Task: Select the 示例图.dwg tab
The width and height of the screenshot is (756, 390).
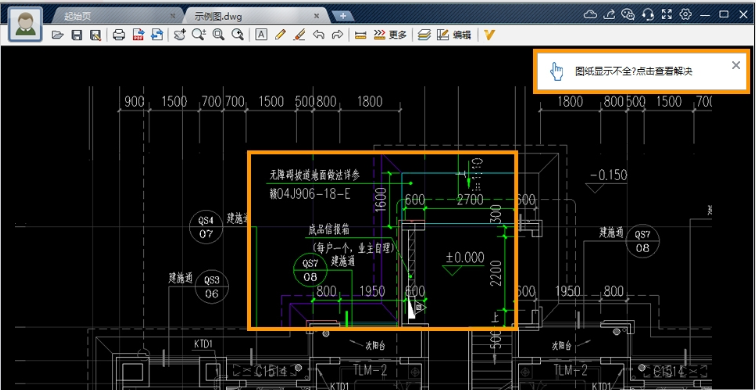Action: pos(218,16)
